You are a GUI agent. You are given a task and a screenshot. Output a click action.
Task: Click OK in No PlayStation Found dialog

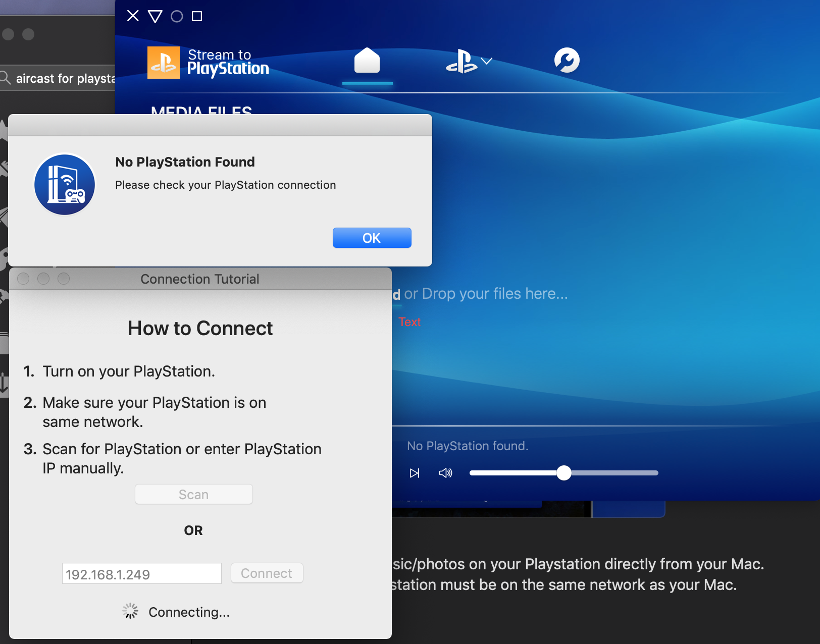coord(372,238)
